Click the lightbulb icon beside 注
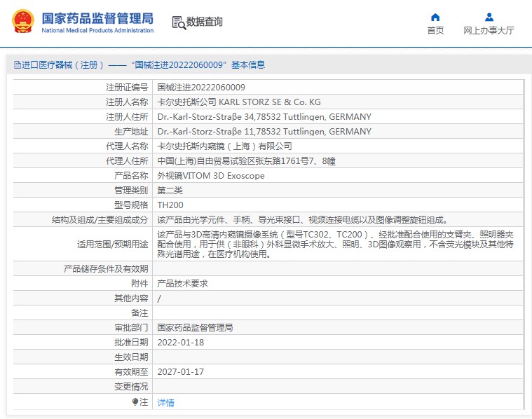Screen dimensions: 532x419 pyautogui.click(x=135, y=402)
